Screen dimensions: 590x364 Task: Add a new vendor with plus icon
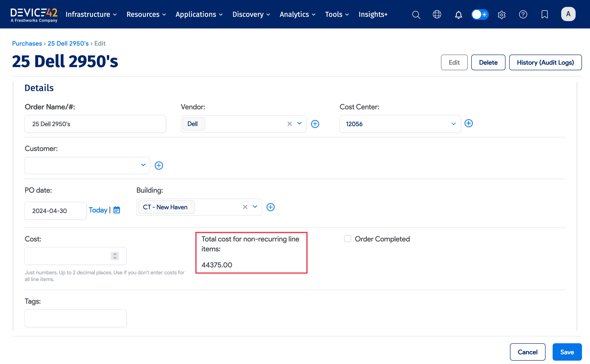pyautogui.click(x=315, y=124)
